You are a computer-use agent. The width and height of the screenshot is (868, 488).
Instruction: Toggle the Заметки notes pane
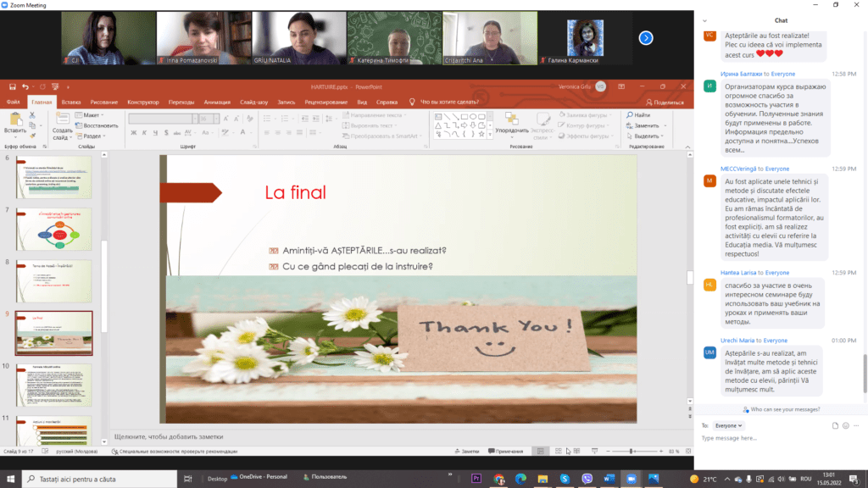click(x=467, y=451)
